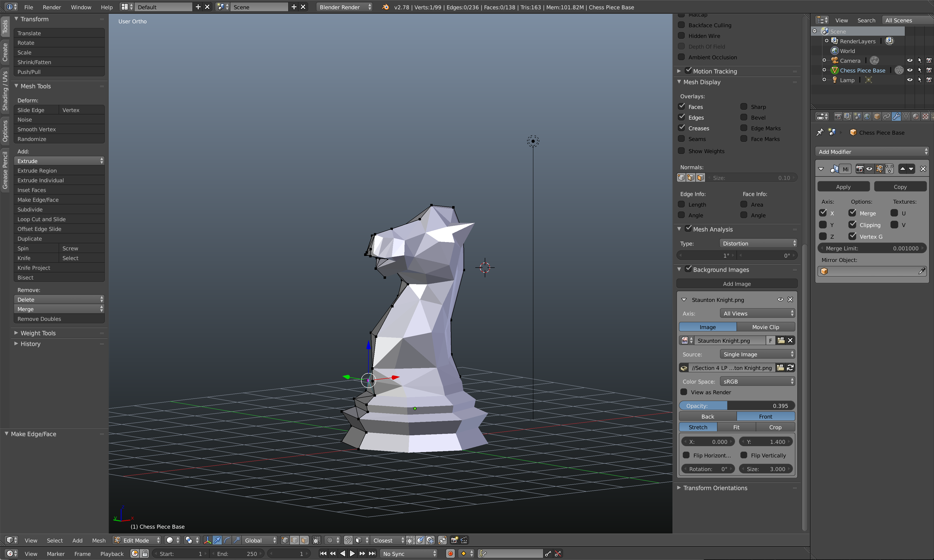The image size is (934, 560).
Task: Click the eyedropper for Mirror Object
Action: coord(922,271)
